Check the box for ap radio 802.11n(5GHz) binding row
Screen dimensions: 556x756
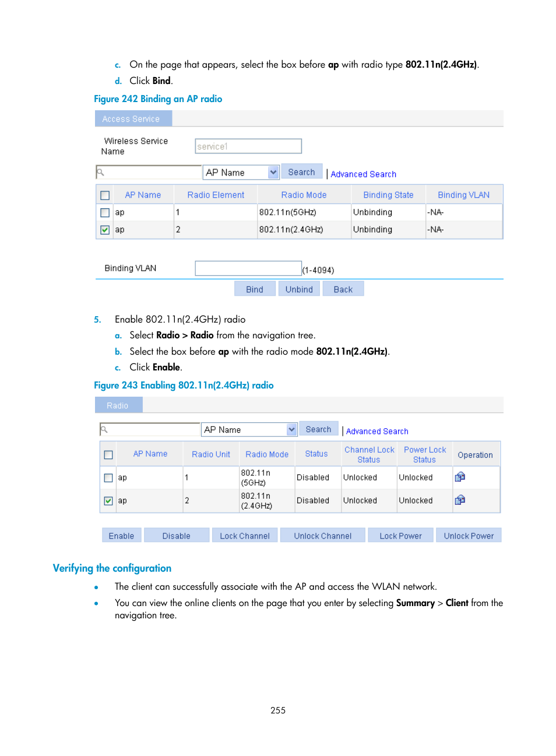(105, 212)
